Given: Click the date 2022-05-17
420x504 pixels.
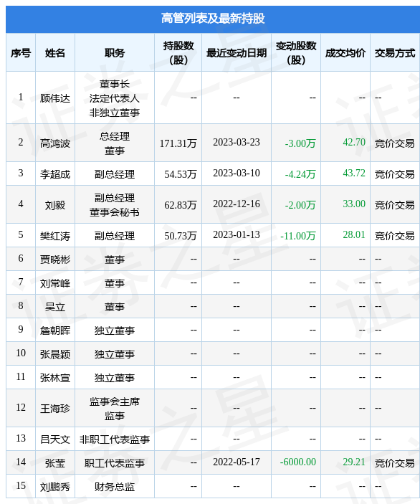Looking at the screenshot, I should [x=237, y=462].
